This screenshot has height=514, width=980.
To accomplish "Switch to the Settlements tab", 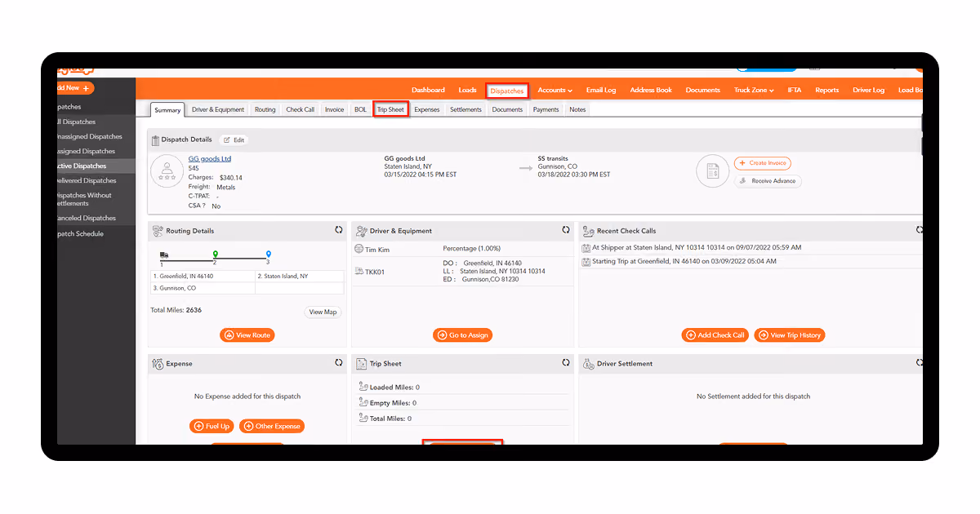I will (465, 109).
